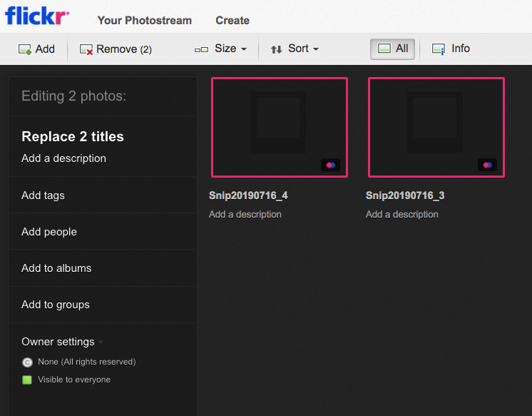Screen dimensions: 532x416
Task: Click the Sort arrows icon
Action: pos(276,49)
